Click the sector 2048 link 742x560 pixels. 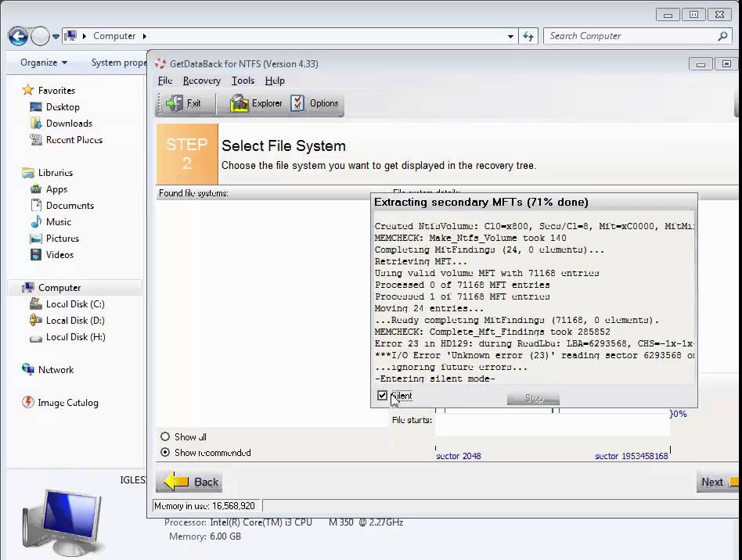pos(458,456)
